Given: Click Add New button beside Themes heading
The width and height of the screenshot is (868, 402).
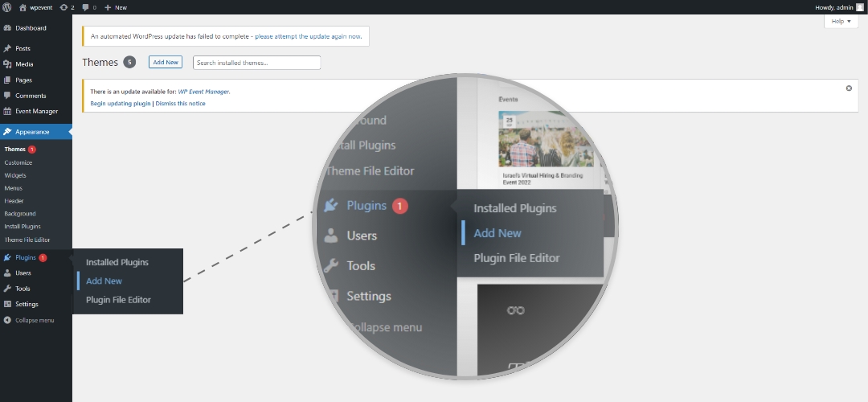Looking at the screenshot, I should tap(166, 62).
